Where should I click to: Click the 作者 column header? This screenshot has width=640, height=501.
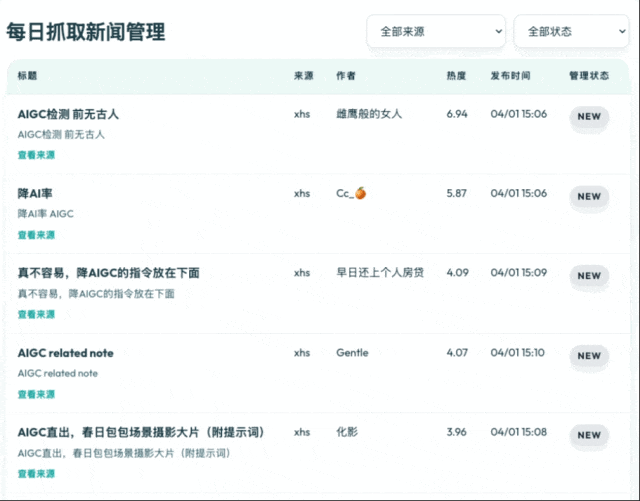[346, 76]
